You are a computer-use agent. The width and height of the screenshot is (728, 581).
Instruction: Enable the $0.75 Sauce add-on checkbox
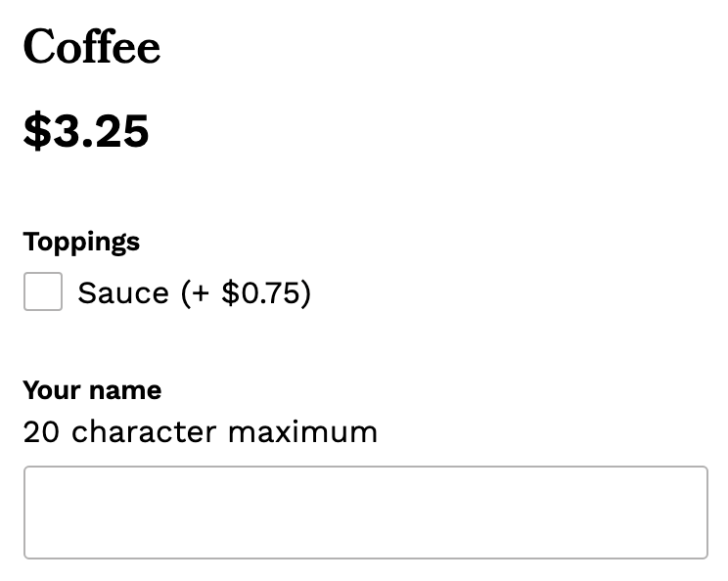pos(43,291)
